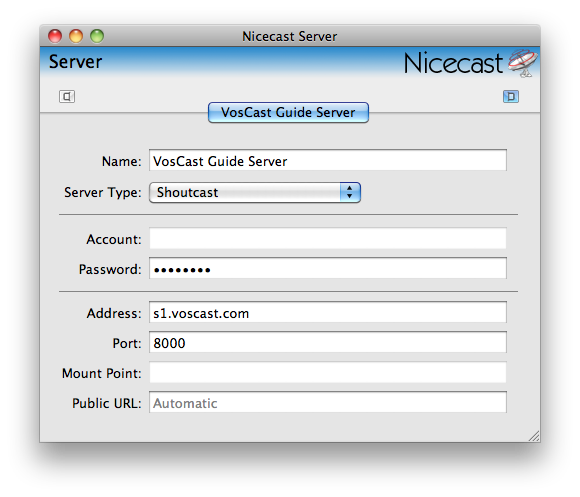Click the window resize grip corner
Viewport: 580px width, 497px height.
(534, 436)
